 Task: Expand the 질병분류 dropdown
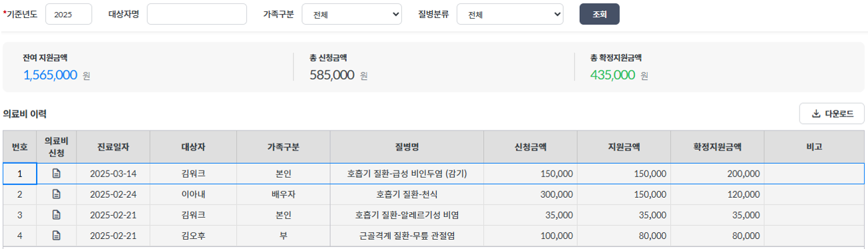coord(510,14)
